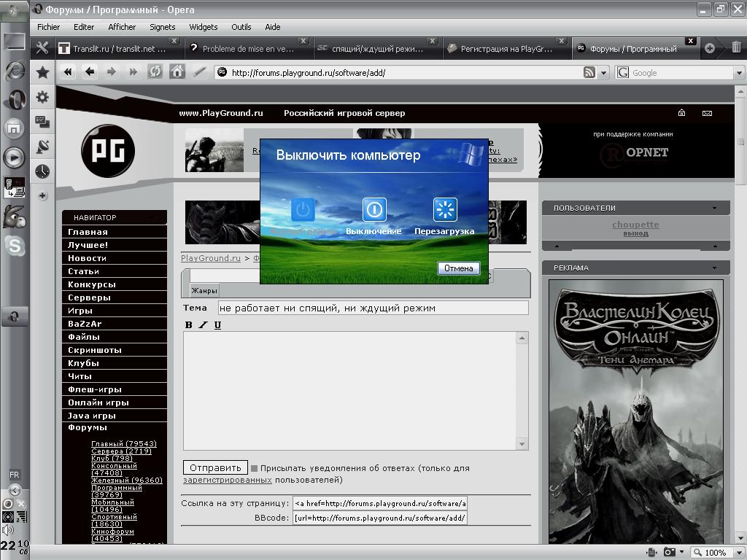Collapse the РЕКЛАМА panel arrow

[715, 268]
